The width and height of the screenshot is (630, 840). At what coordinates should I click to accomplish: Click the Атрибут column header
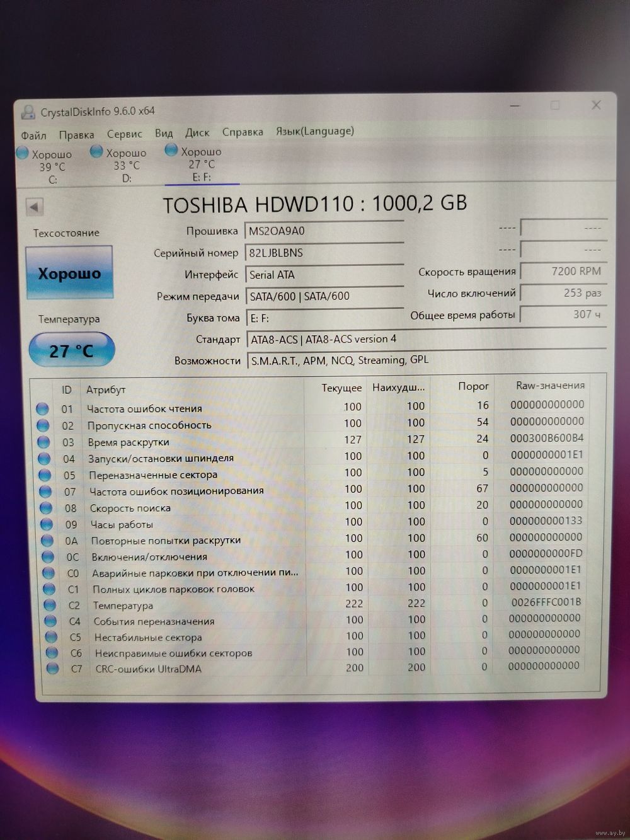(x=106, y=390)
